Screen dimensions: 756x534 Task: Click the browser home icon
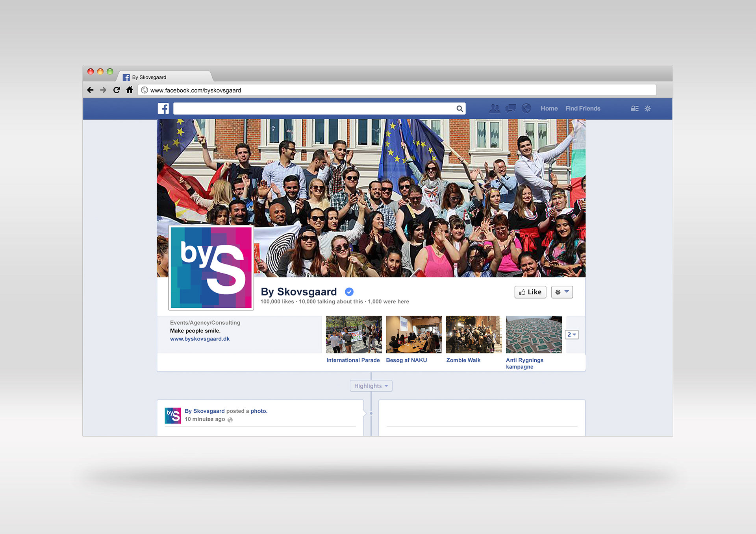[x=130, y=90]
